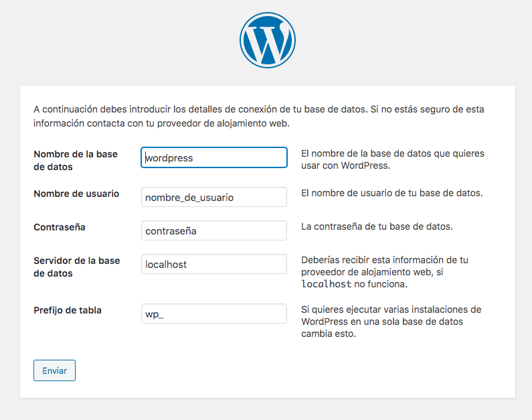Select the contraseña password input field

pyautogui.click(x=214, y=230)
